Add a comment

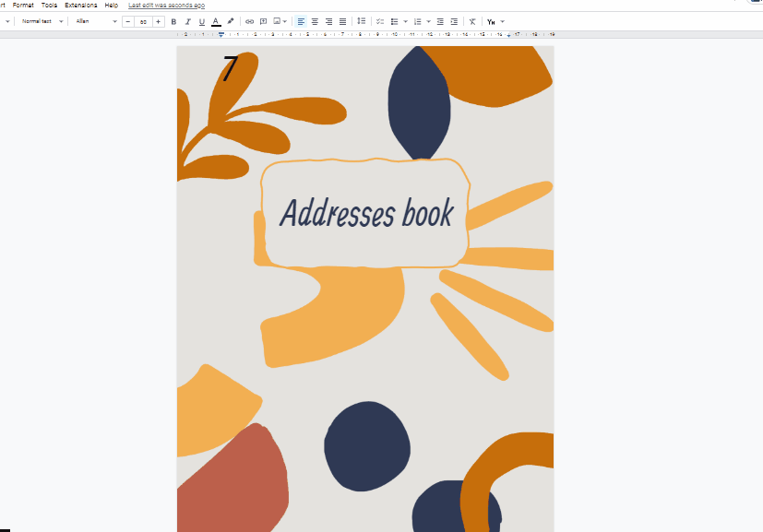263,21
